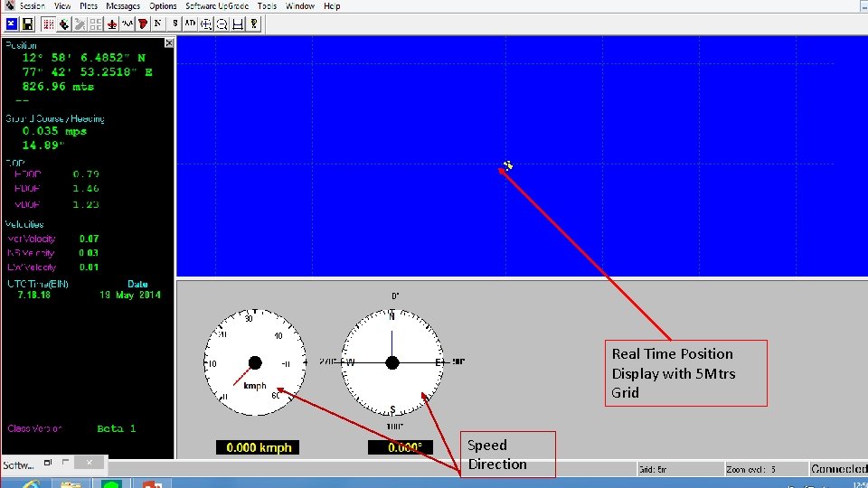Screen dimensions: 868x488
Task: Open the Messages menu
Action: 123,6
